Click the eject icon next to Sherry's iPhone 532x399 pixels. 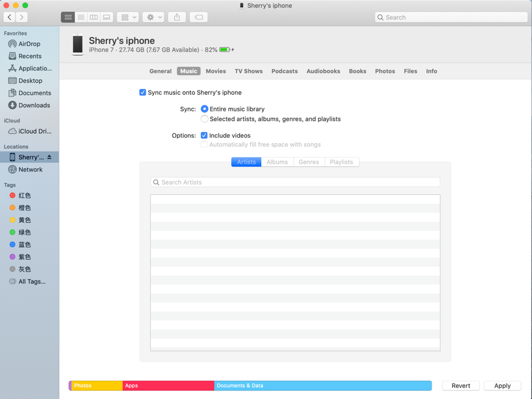click(x=50, y=158)
